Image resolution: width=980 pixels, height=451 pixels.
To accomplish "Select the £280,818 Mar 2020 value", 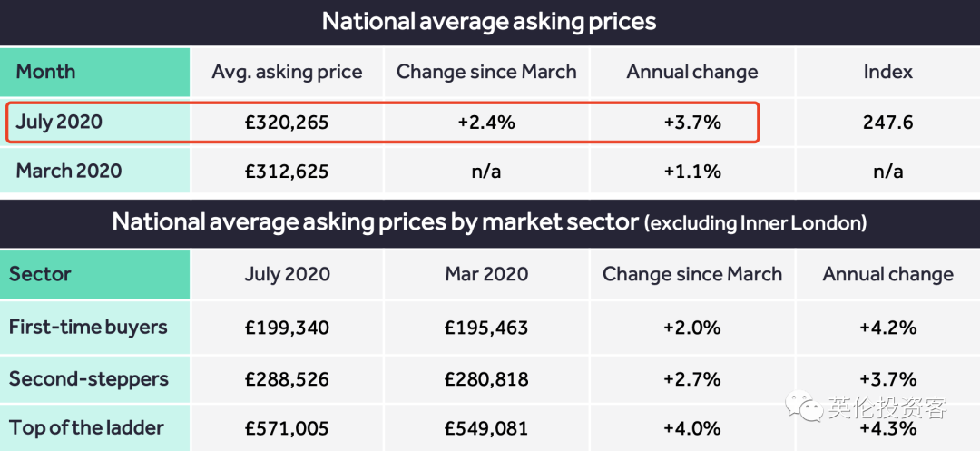I will pos(486,378).
